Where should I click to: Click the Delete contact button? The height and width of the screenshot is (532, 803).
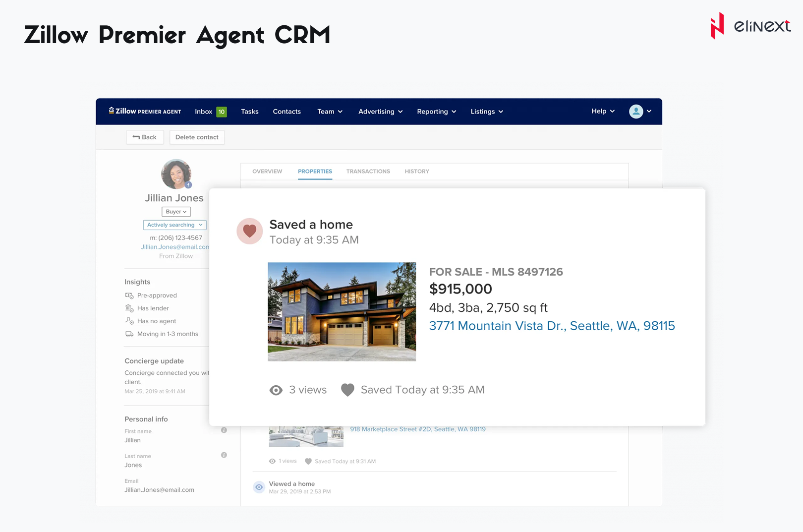point(197,137)
